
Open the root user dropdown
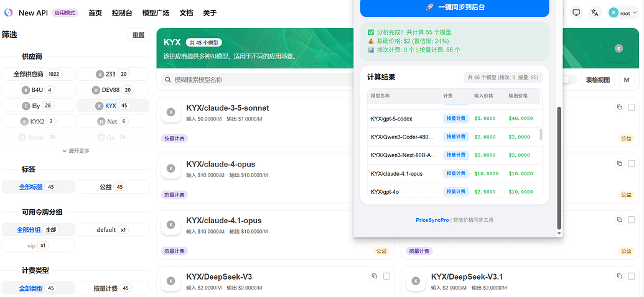(623, 13)
